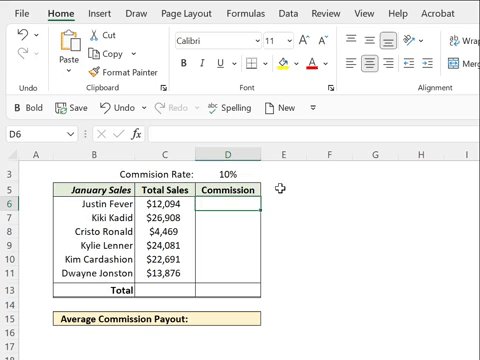Expand the Copy options dropdown arrow
This screenshot has width=480, height=360.
click(134, 54)
